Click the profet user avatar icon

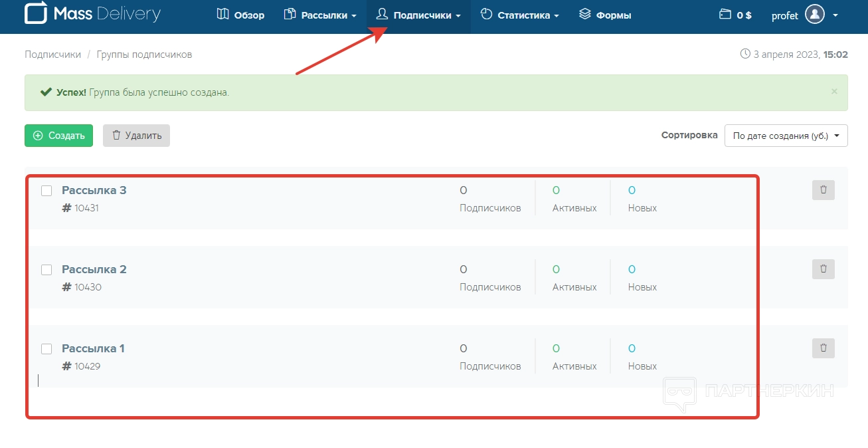tap(814, 15)
